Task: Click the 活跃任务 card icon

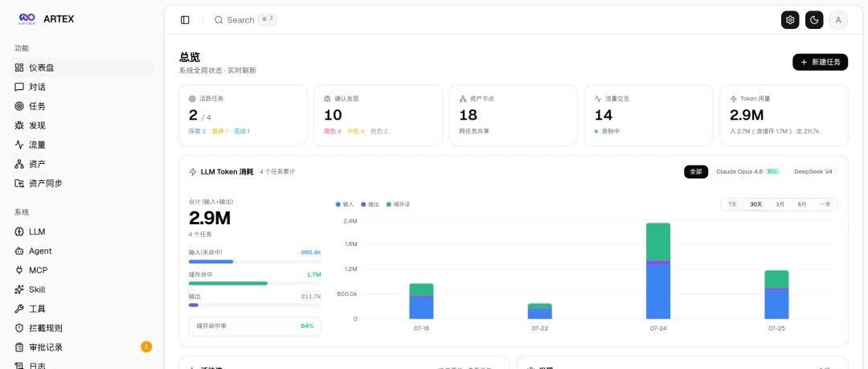Action: [x=192, y=99]
